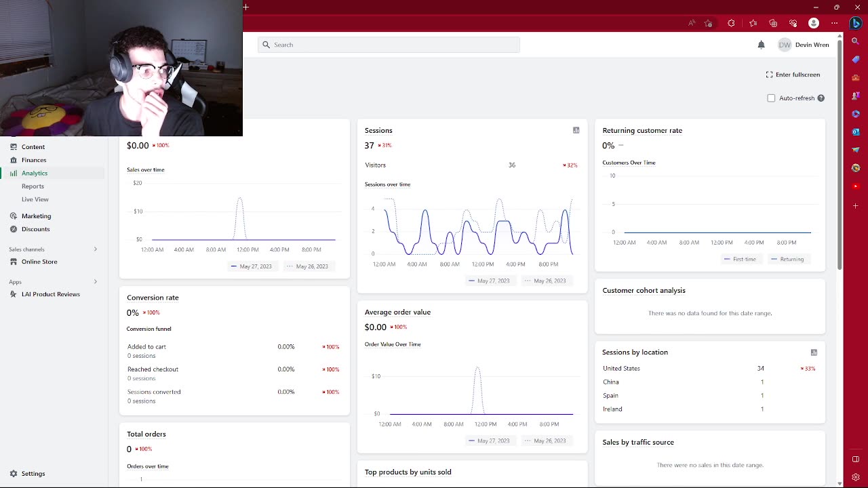Screen dimensions: 868x488
Task: Open the Sessions card report icon
Action: coord(576,130)
